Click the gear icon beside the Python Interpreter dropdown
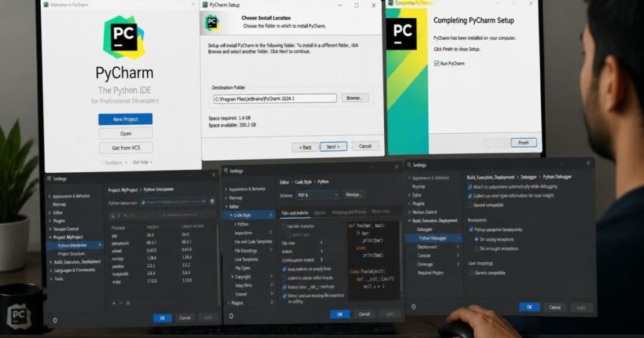 click(213, 201)
